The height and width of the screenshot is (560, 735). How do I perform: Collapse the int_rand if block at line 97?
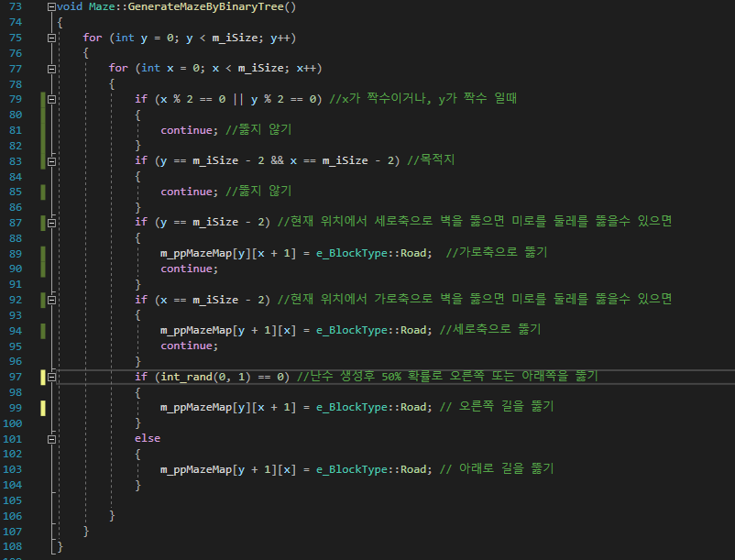point(51,377)
